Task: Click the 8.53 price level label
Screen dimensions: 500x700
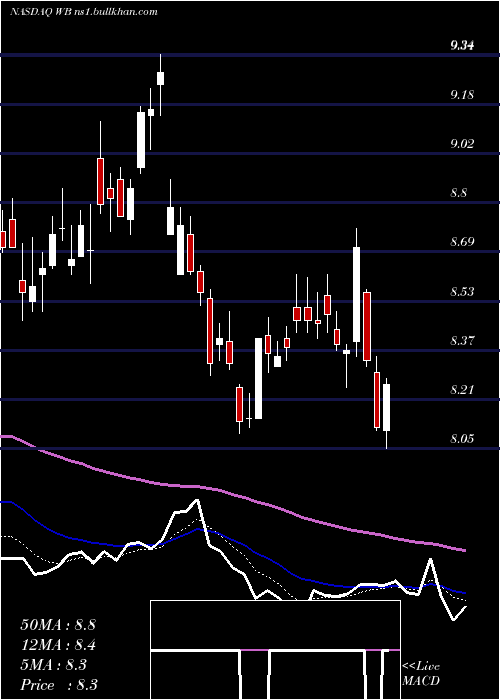Action: click(x=462, y=292)
